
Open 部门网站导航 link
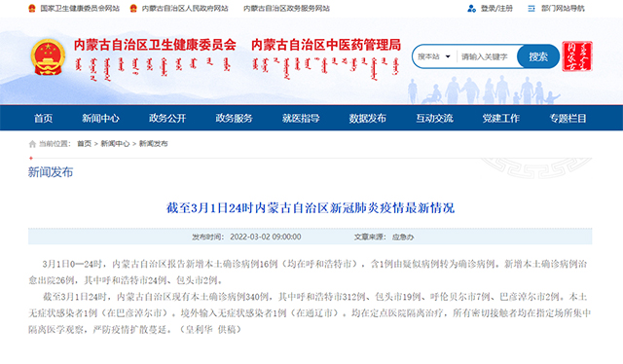tap(563, 9)
